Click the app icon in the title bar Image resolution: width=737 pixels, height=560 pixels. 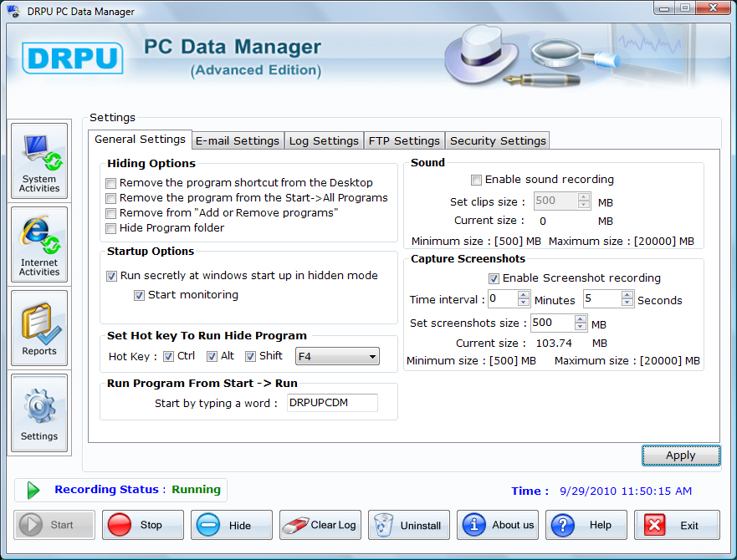coord(13,11)
